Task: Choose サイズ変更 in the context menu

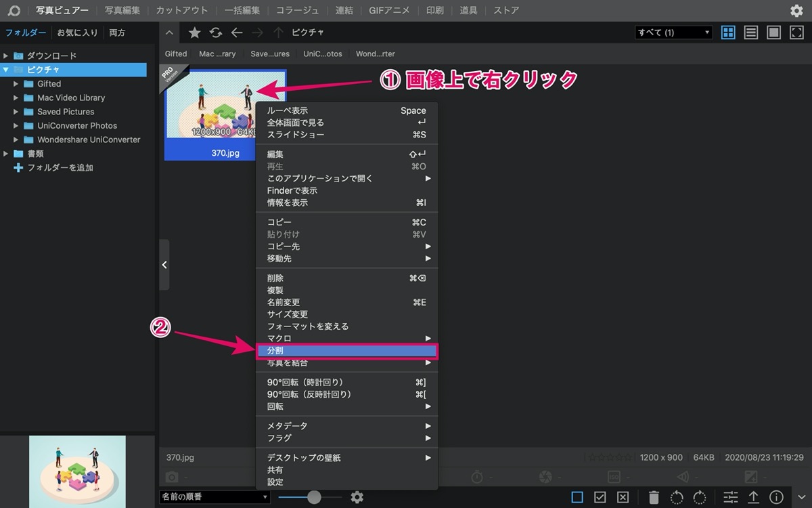Action: (x=347, y=314)
